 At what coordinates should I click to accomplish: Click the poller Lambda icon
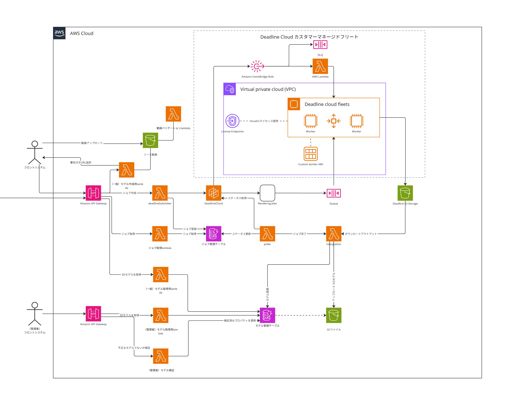[x=267, y=234]
